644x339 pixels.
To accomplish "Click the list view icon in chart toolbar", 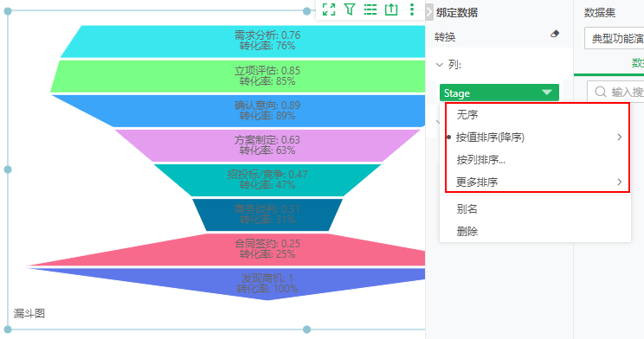I will tap(370, 10).
